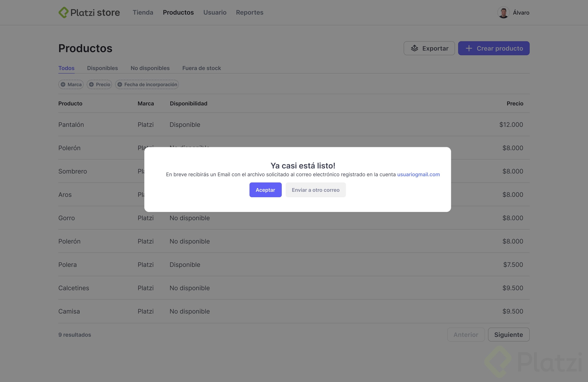This screenshot has height=382, width=588.
Task: Click the plus icon on Marca filter
Action: coord(63,84)
